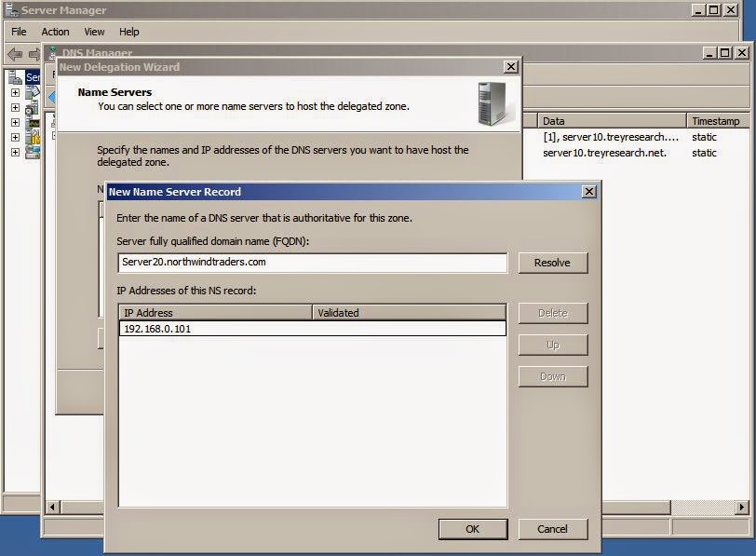Select the Server Manager root node icon

tap(16, 76)
